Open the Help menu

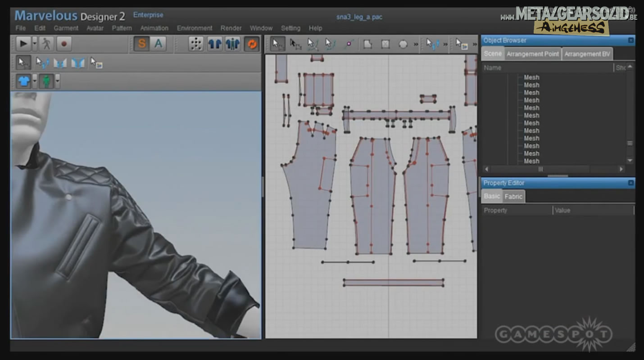tap(315, 28)
